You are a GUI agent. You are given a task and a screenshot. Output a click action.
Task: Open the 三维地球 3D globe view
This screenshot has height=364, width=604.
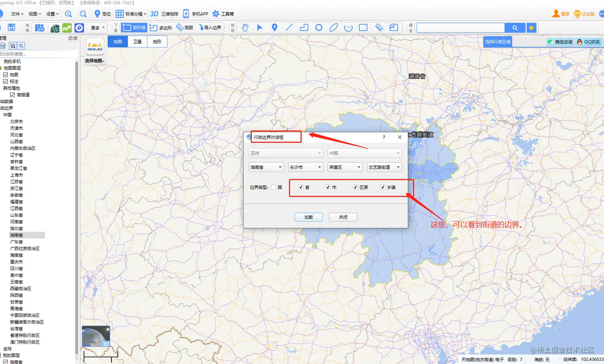[x=164, y=14]
